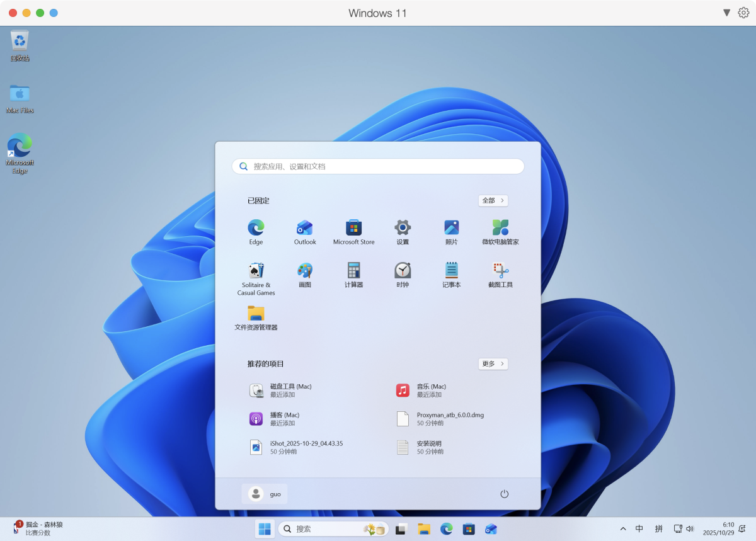
Task: Open the 照片 (Photos) app
Action: tap(451, 231)
